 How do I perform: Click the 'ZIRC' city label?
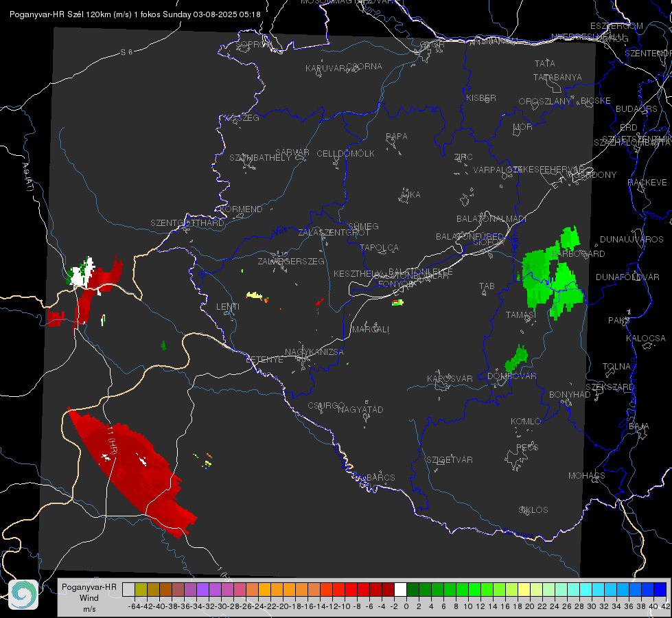[x=463, y=157]
